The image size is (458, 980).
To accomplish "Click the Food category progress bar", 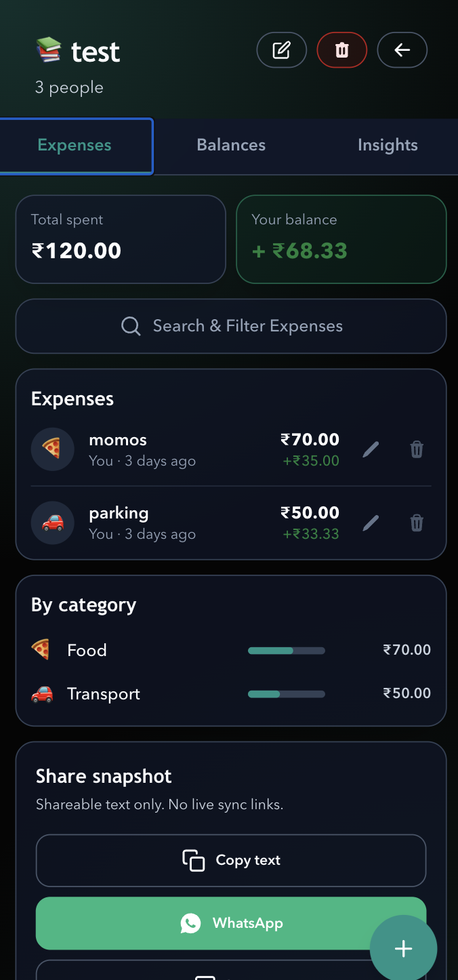I will pos(286,650).
